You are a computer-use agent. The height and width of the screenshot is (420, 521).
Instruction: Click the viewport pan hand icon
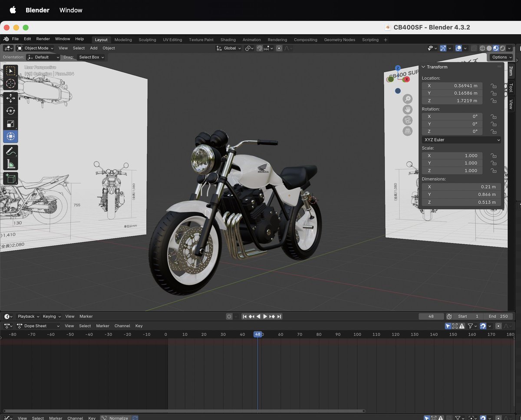[x=407, y=110]
